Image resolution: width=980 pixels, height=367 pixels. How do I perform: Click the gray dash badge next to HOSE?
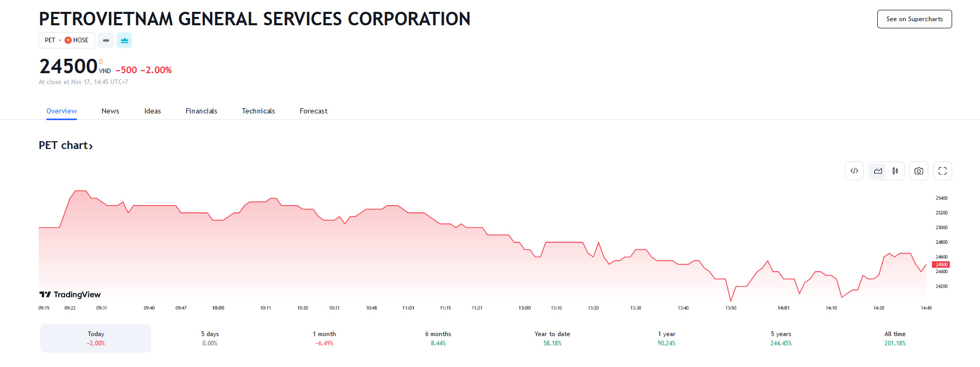pos(106,40)
